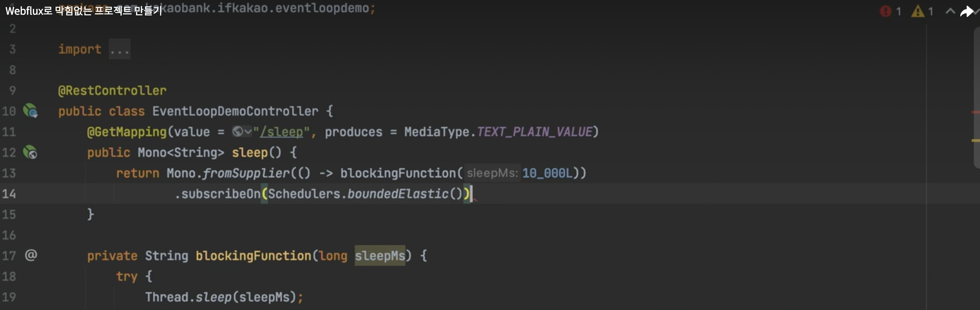Click the red error indicator icon
The width and height of the screenshot is (980, 310).
pos(885,11)
